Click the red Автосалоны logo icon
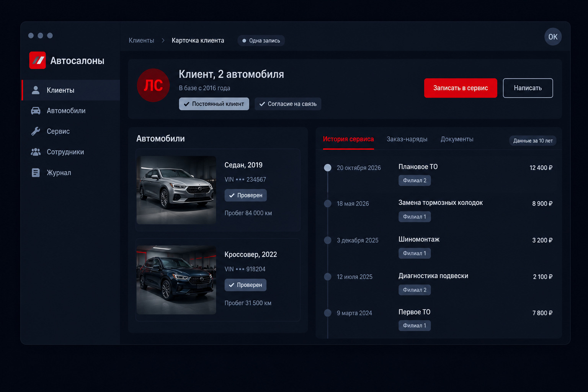This screenshot has width=588, height=392. click(38, 60)
